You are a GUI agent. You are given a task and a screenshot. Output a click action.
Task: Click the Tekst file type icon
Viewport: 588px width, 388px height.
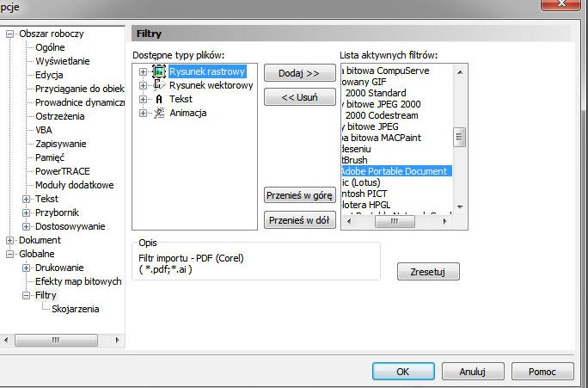(x=159, y=100)
